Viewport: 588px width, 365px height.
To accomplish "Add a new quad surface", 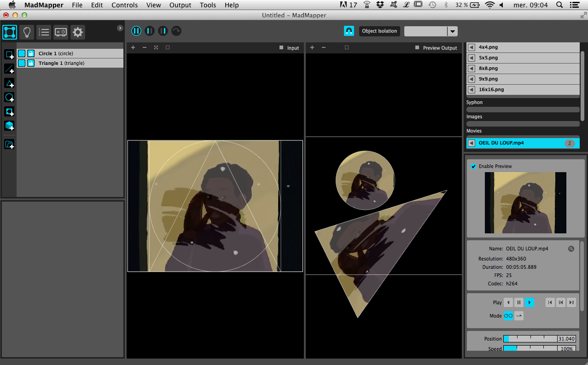I will [x=9, y=55].
